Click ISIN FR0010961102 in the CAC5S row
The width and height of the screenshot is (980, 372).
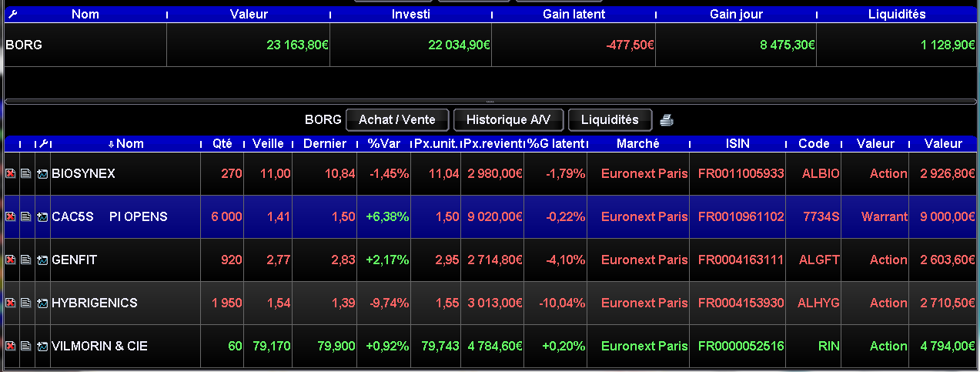(x=741, y=217)
